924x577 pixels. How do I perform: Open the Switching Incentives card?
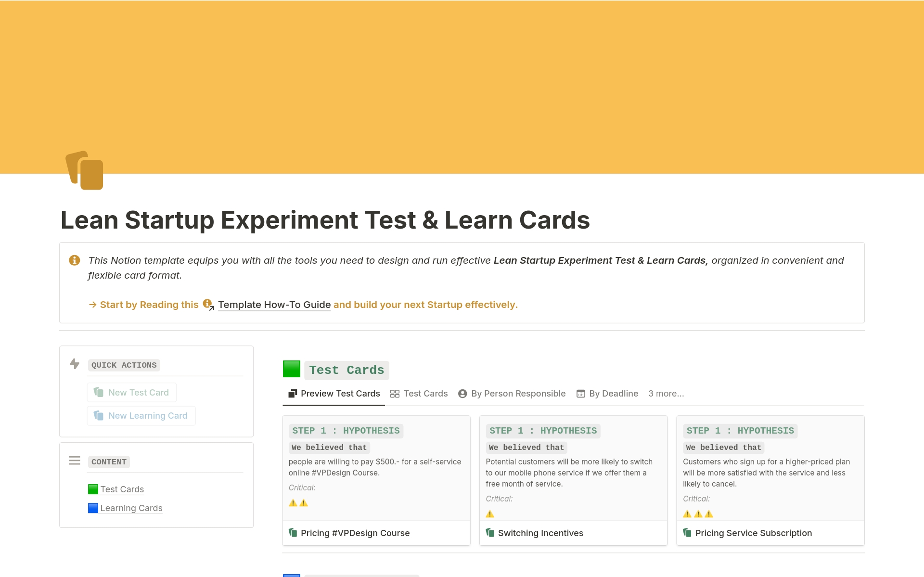tap(540, 532)
